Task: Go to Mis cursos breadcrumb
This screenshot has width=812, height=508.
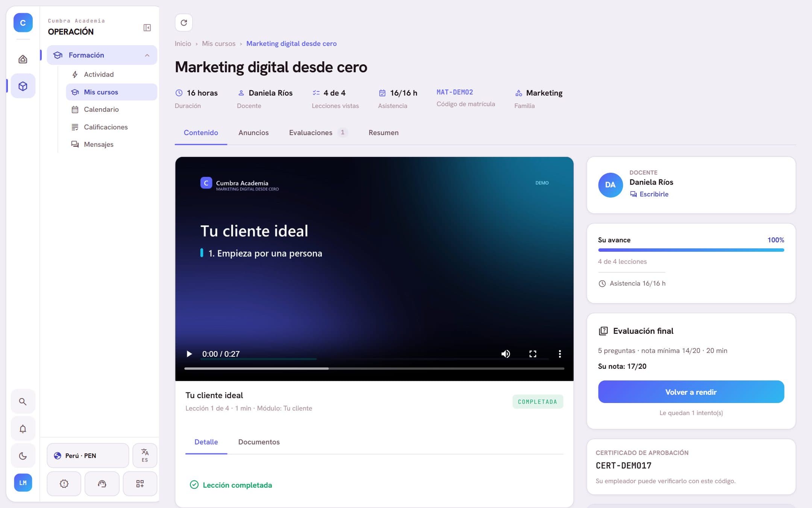Action: pos(218,44)
